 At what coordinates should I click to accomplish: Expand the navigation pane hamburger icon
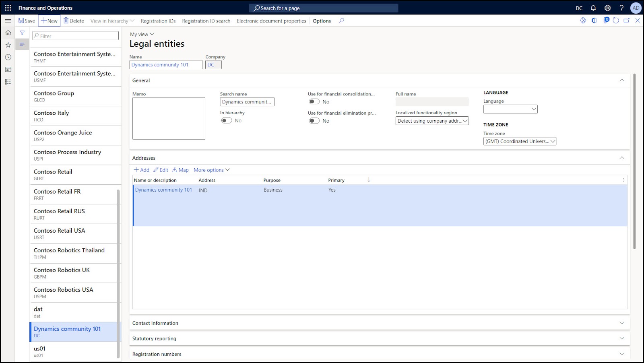coord(8,21)
